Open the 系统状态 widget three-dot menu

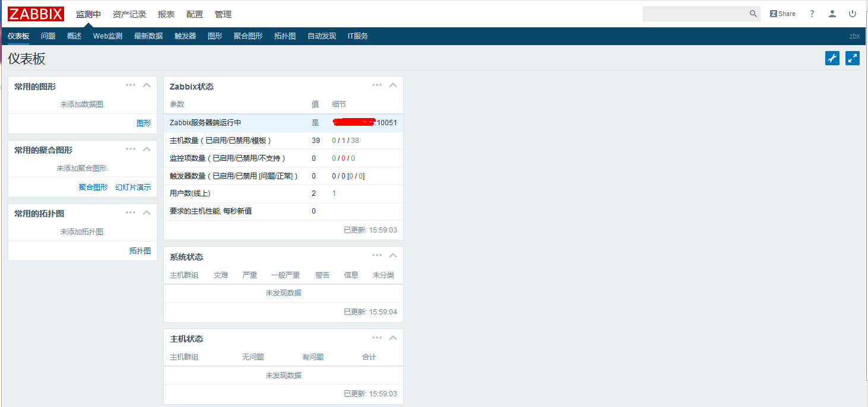[377, 255]
